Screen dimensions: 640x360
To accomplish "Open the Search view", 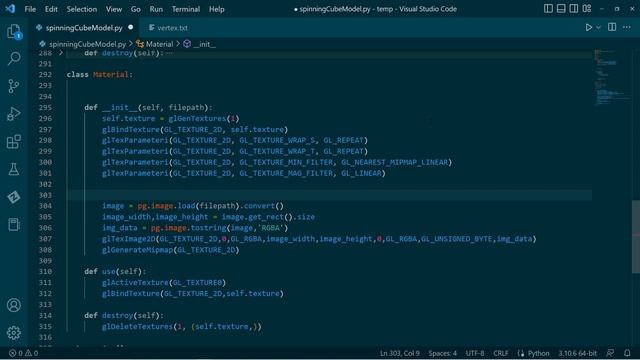I will click(x=13, y=58).
